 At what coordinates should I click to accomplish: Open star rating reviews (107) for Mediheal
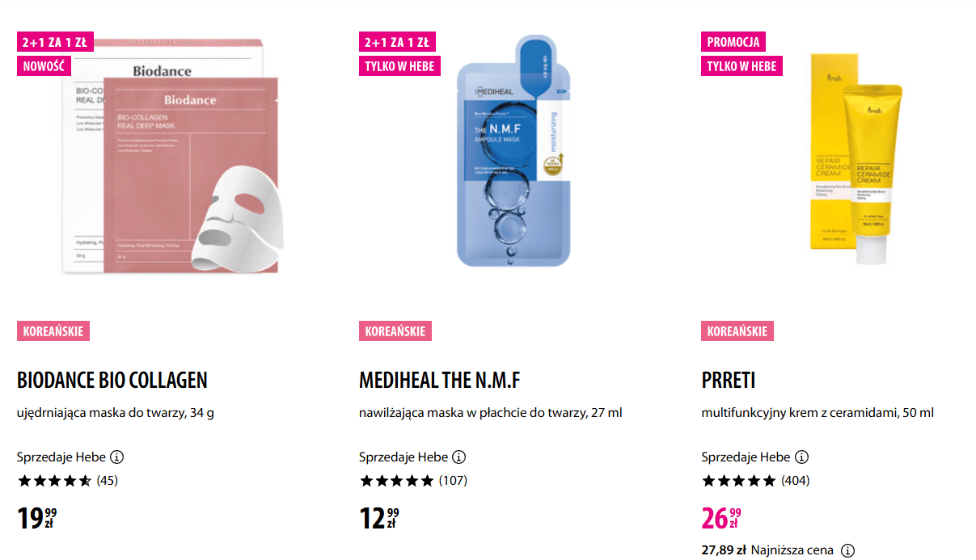[413, 481]
